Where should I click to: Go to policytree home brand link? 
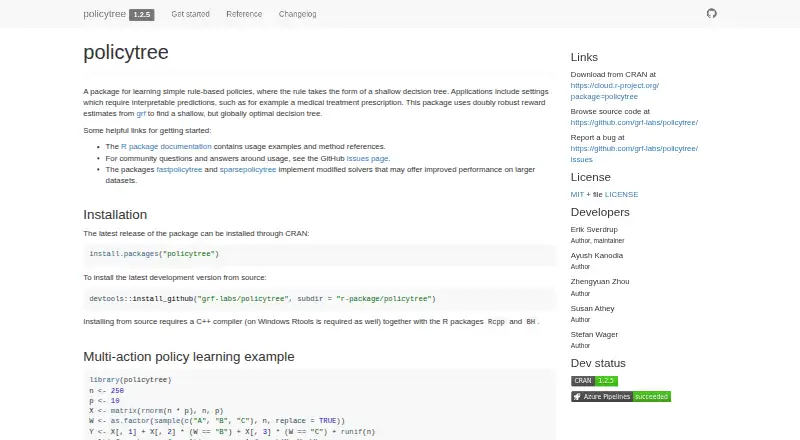tap(105, 14)
